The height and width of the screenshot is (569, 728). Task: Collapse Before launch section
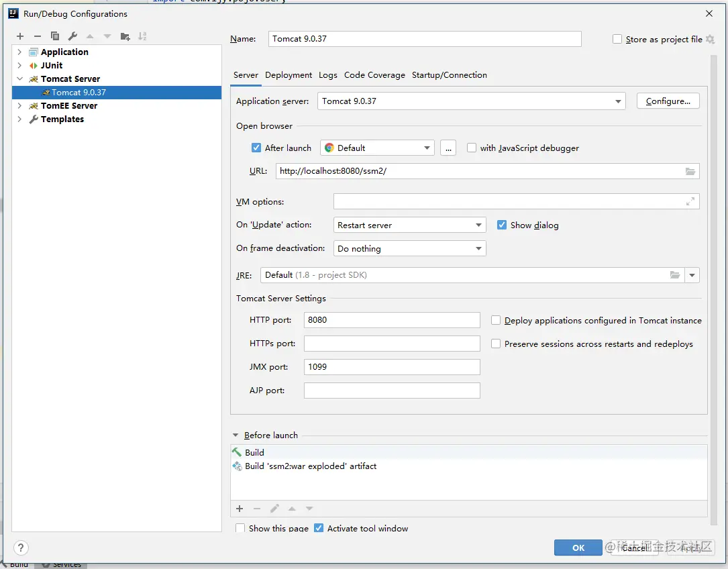(x=236, y=435)
